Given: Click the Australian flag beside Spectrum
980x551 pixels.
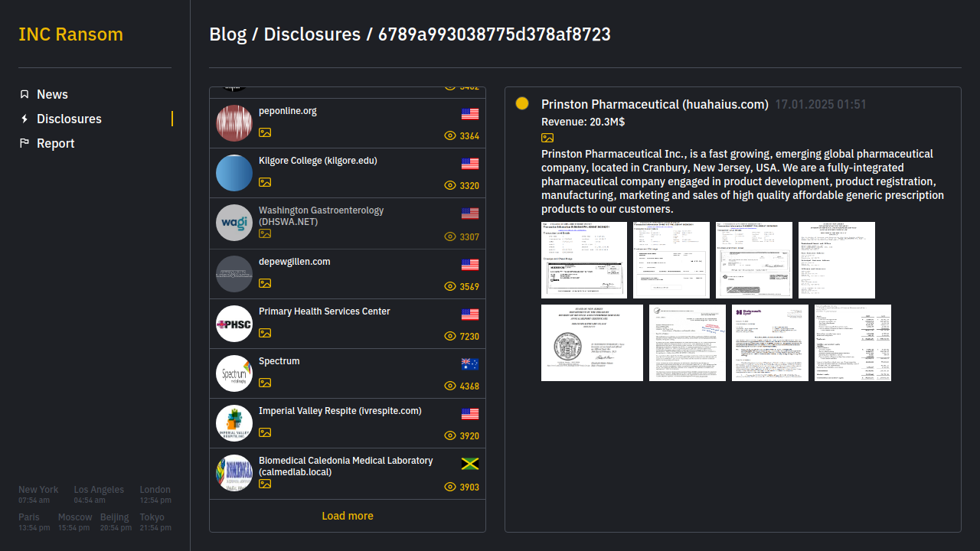Looking at the screenshot, I should click(470, 364).
